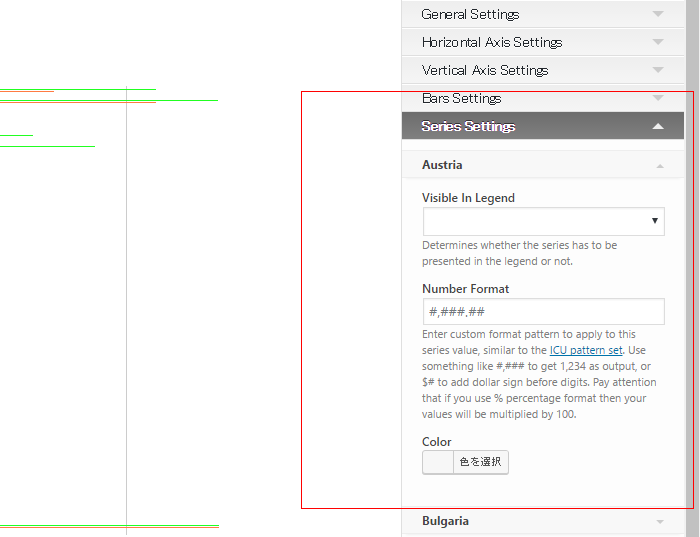The height and width of the screenshot is (537, 700).
Task: Click the Horizontal Axis Settings arrow icon
Action: click(658, 42)
